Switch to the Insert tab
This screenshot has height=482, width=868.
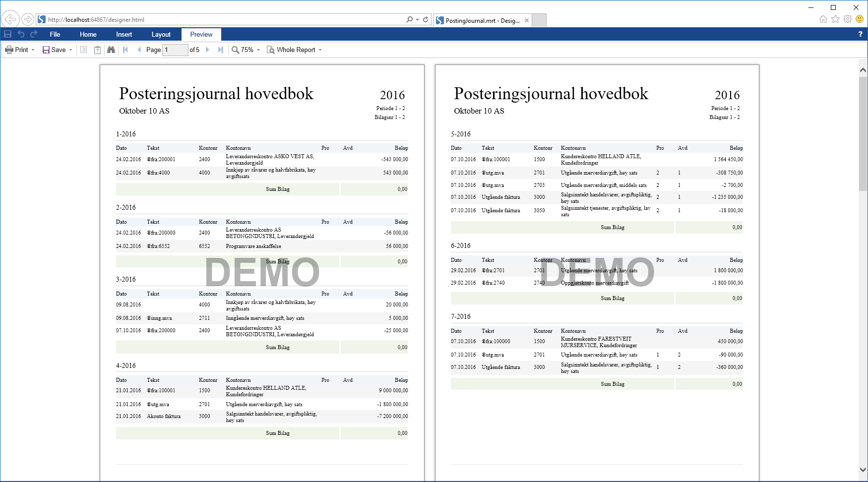124,34
